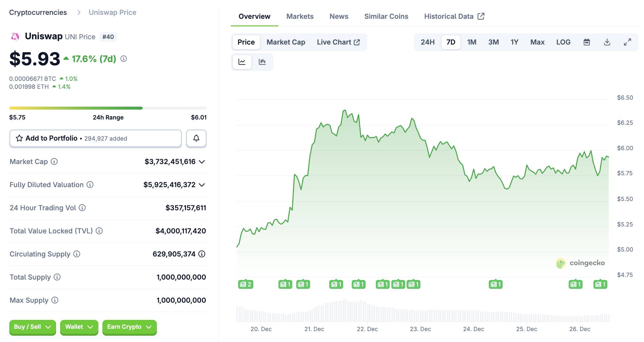Expand chart to fullscreen view
This screenshot has width=644, height=342.
pos(627,42)
